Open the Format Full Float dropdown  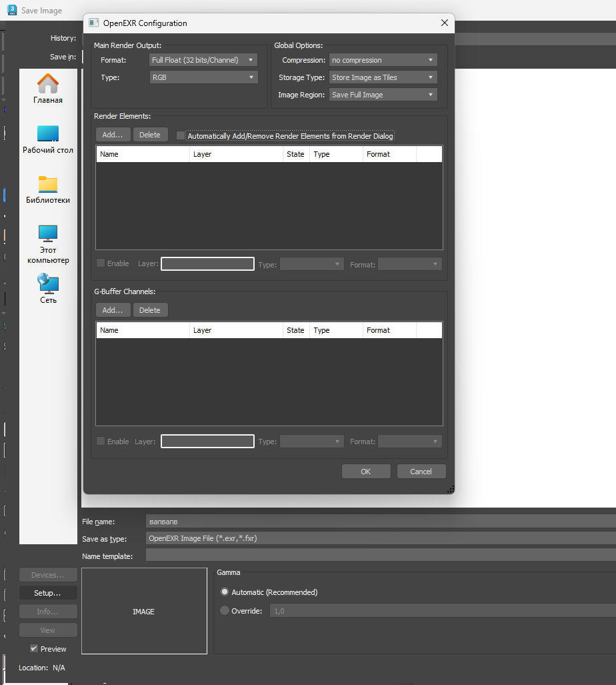203,60
